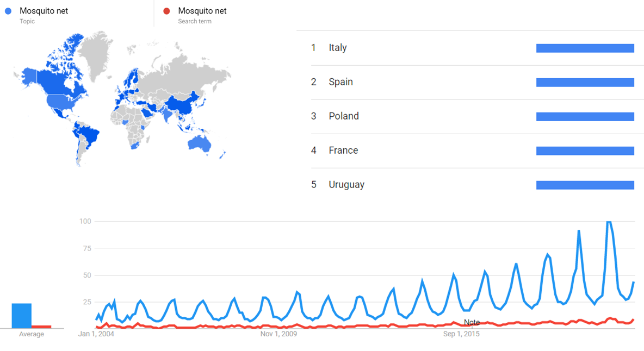Click the blue Average bar

pos(22,316)
